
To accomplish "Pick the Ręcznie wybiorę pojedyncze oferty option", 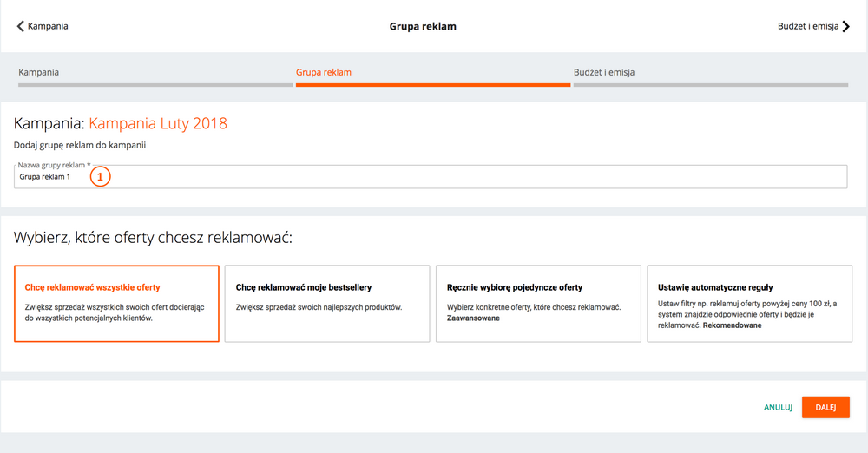I will click(x=538, y=304).
